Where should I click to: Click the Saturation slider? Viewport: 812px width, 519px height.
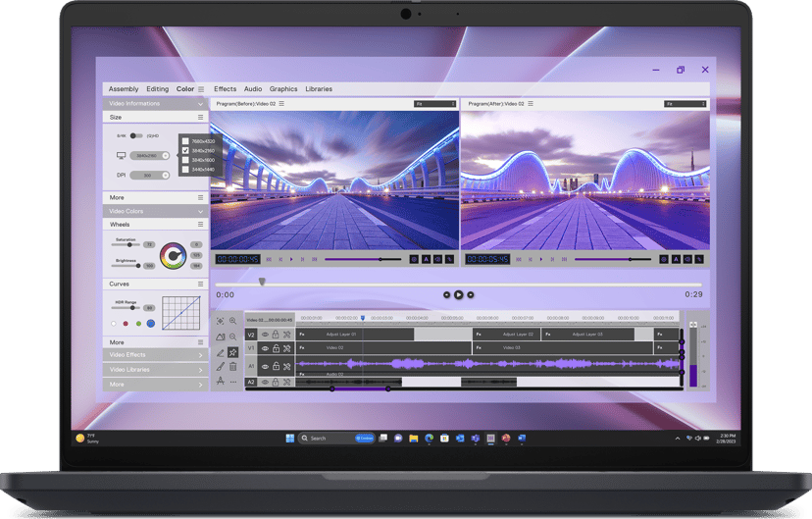(x=126, y=244)
